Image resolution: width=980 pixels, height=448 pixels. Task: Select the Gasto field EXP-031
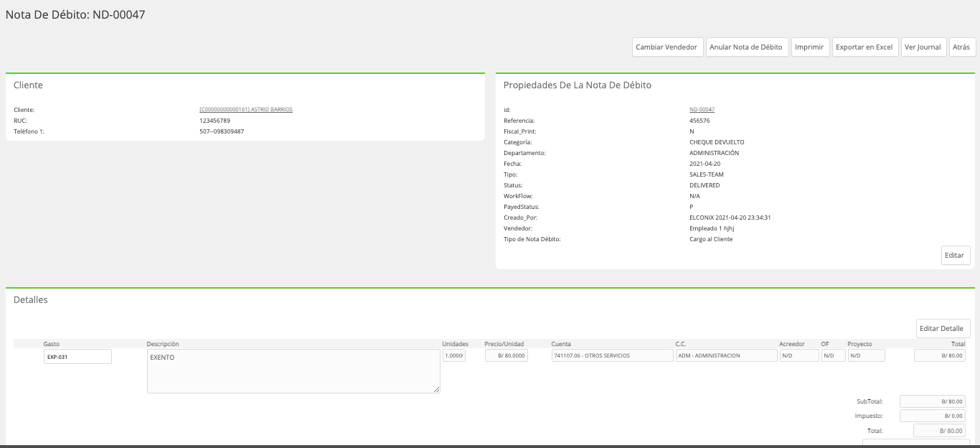point(77,356)
